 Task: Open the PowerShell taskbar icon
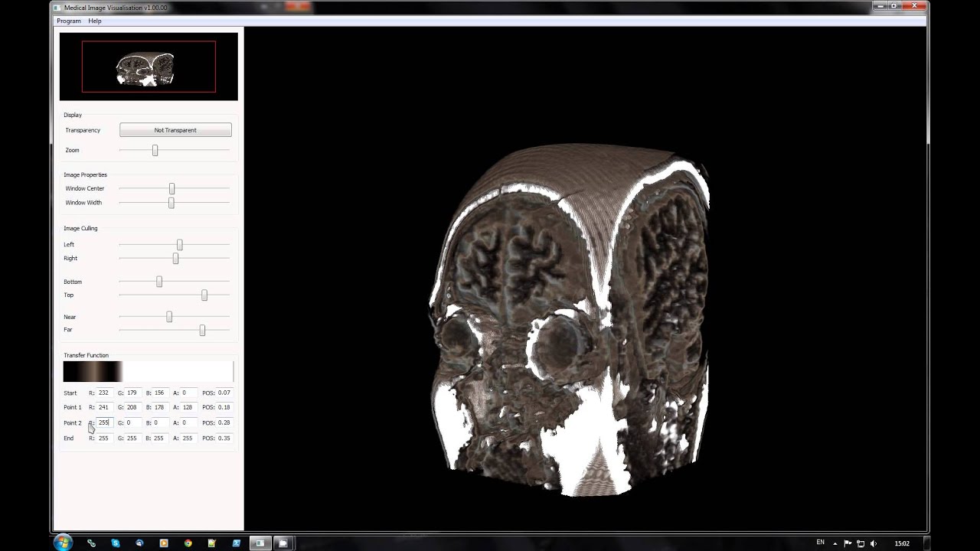tap(236, 543)
